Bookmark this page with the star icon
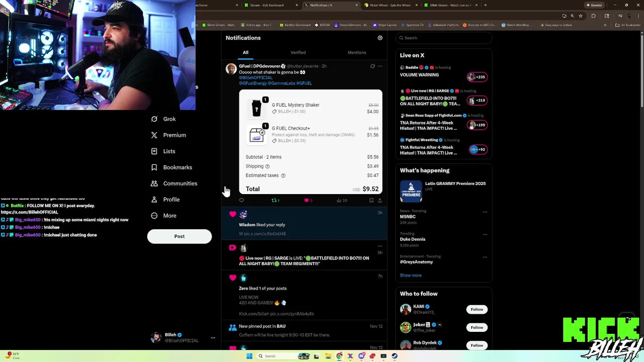The width and height of the screenshot is (644, 362). click(x=581, y=16)
